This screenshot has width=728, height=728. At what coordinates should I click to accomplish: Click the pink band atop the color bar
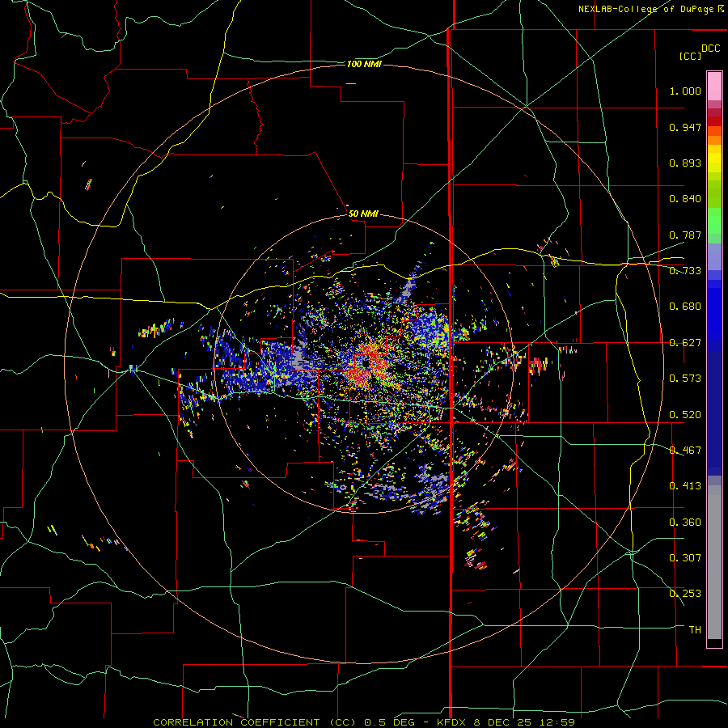click(714, 86)
